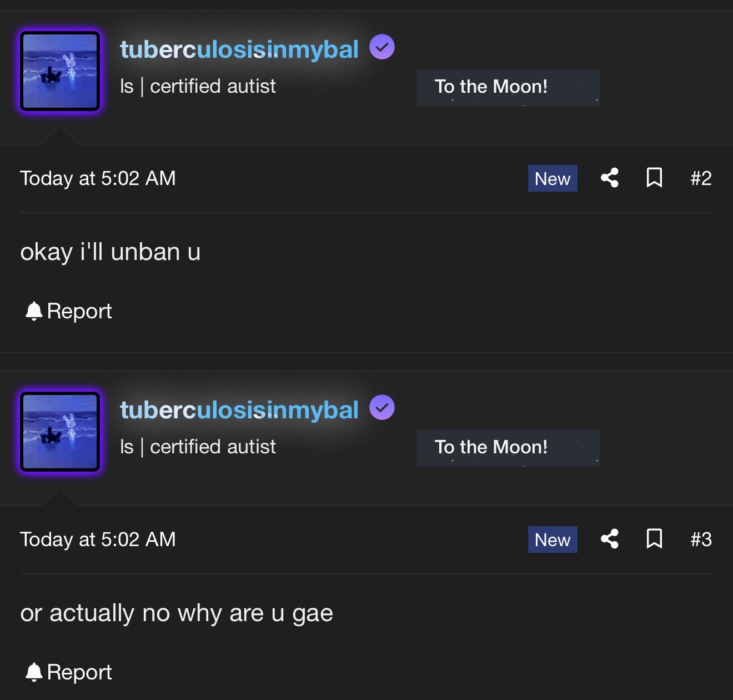Open post #2 permalink number
This screenshot has height=700, width=733.
[x=701, y=178]
